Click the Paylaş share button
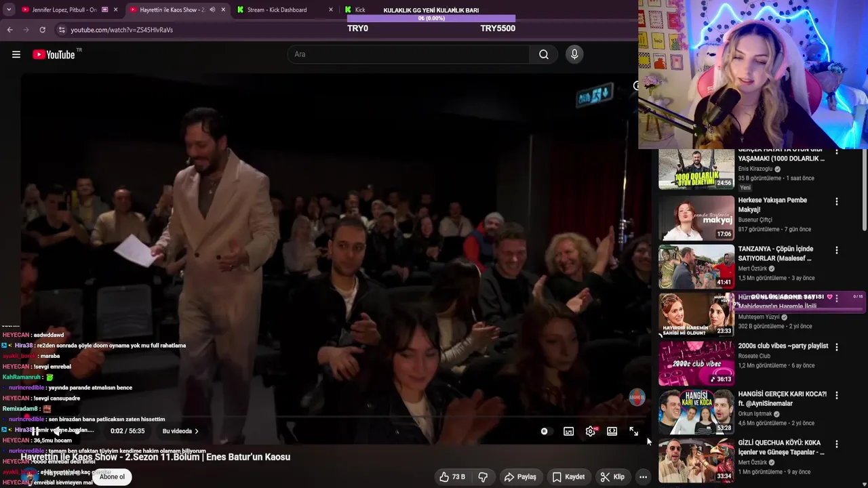This screenshot has height=488, width=868. (520, 476)
